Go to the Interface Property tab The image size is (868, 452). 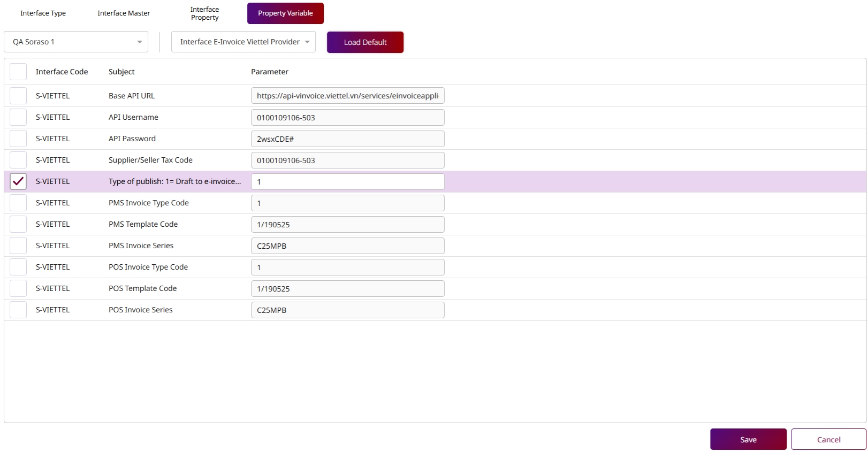[204, 13]
